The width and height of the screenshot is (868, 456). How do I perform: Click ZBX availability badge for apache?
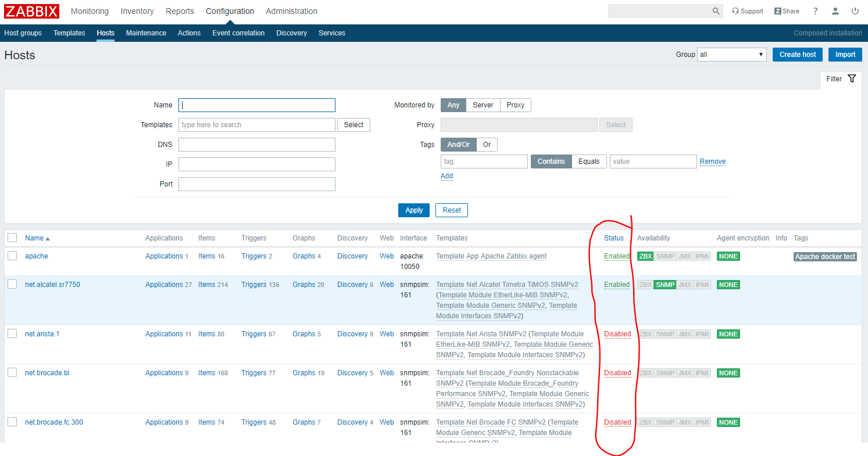(645, 256)
